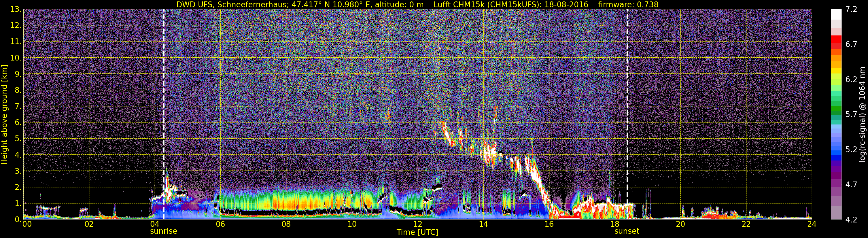Click the time tick label 14
Viewport: 868px width, 238px height.
483,224
